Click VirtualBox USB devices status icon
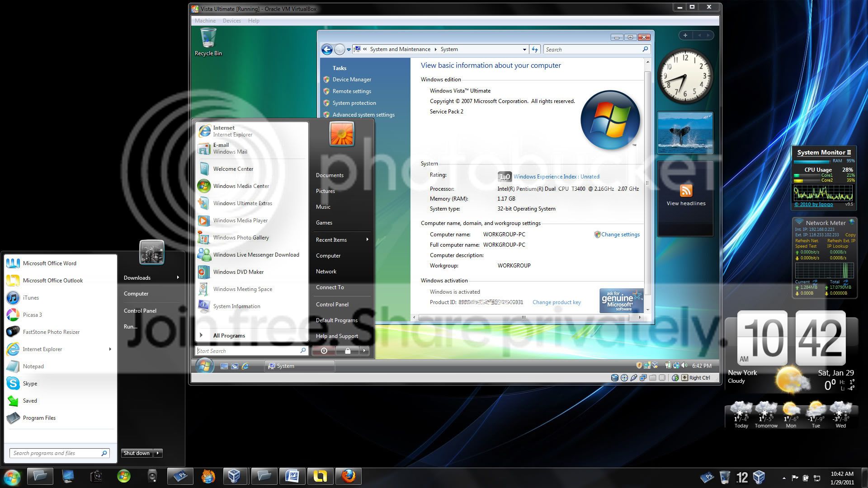Viewport: 868px width, 488px height. (633, 378)
